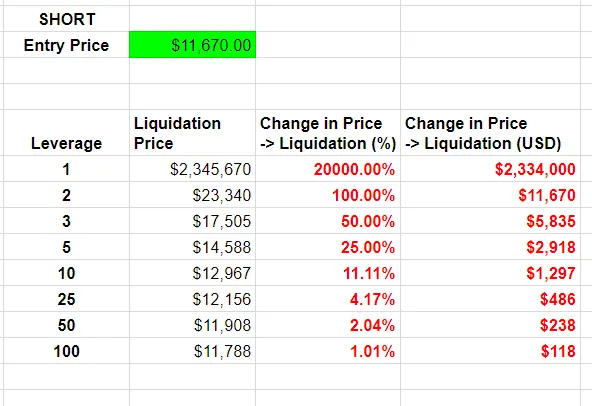Click the $23,340 liquidation price cell
This screenshot has height=406, width=592.
pos(193,195)
